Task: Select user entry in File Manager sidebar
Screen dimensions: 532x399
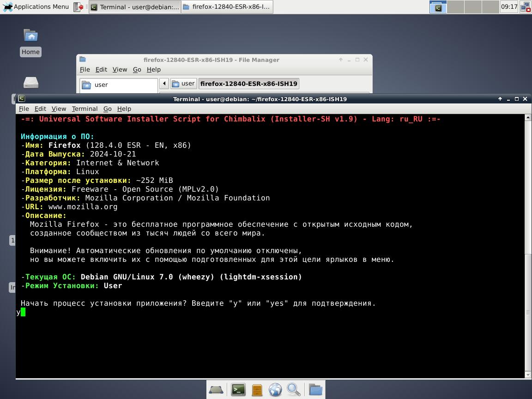Action: (x=119, y=85)
